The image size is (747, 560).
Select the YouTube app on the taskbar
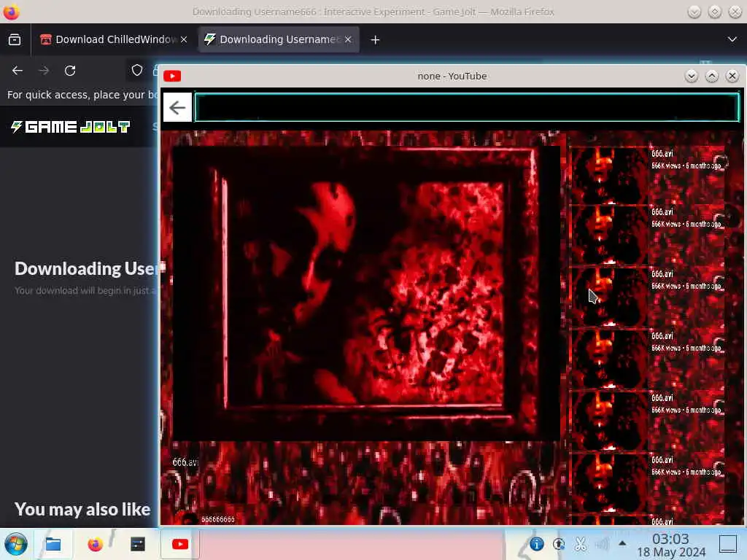click(x=180, y=544)
